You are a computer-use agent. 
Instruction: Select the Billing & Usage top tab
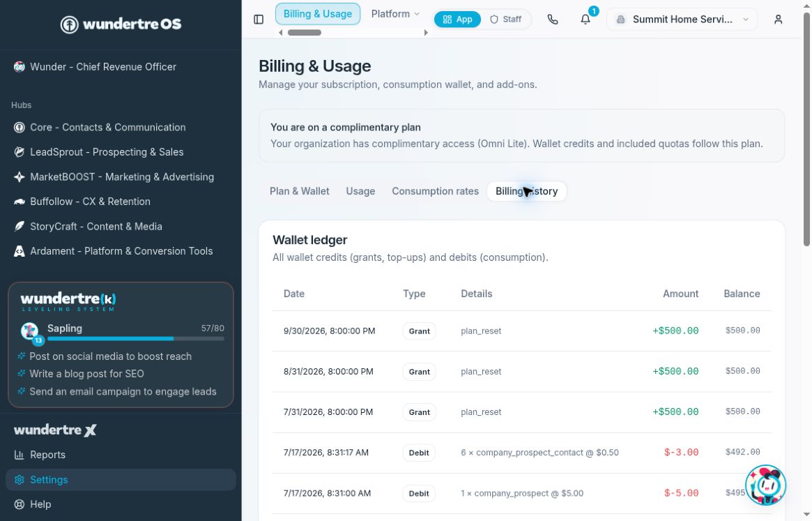pos(317,14)
